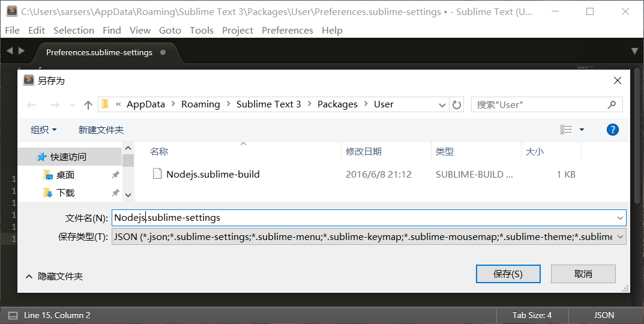
Task: Expand the address bar path history
Action: click(442, 105)
